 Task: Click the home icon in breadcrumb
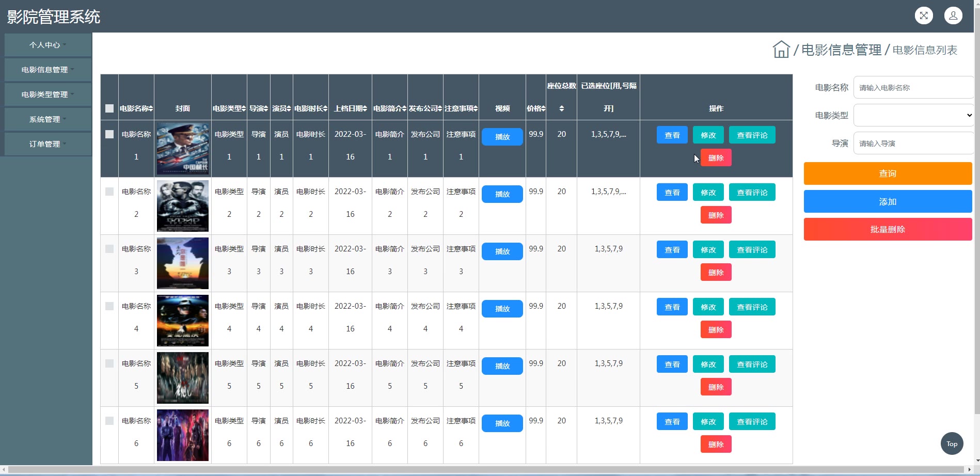(x=781, y=50)
